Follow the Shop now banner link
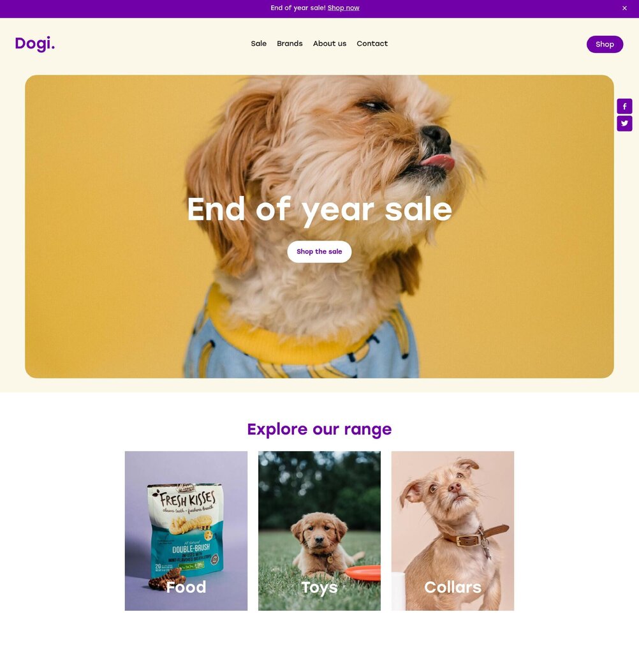This screenshot has height=672, width=639. tap(343, 8)
